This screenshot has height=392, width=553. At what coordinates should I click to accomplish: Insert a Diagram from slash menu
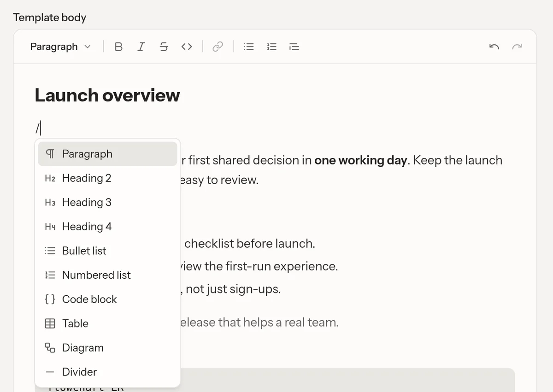tap(107, 348)
